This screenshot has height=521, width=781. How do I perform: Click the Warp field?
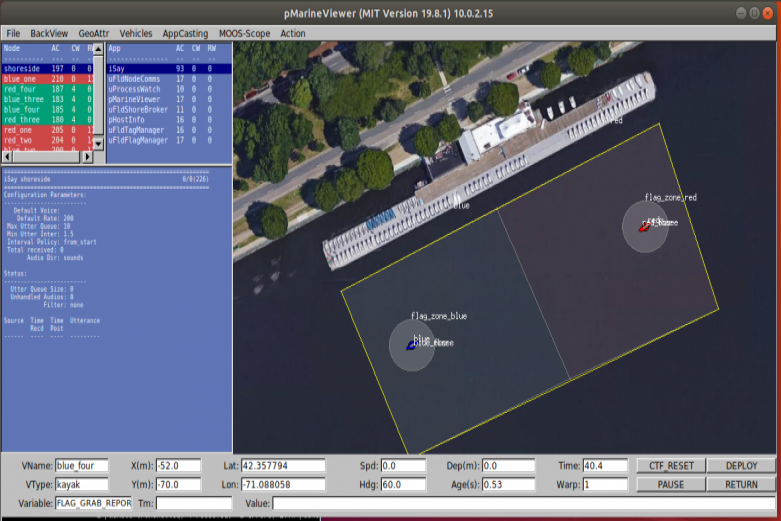[605, 485]
